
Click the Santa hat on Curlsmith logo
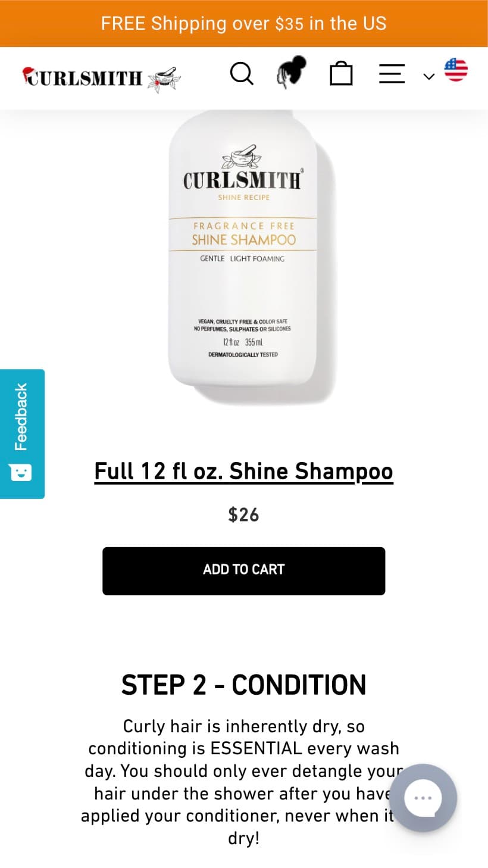point(29,75)
